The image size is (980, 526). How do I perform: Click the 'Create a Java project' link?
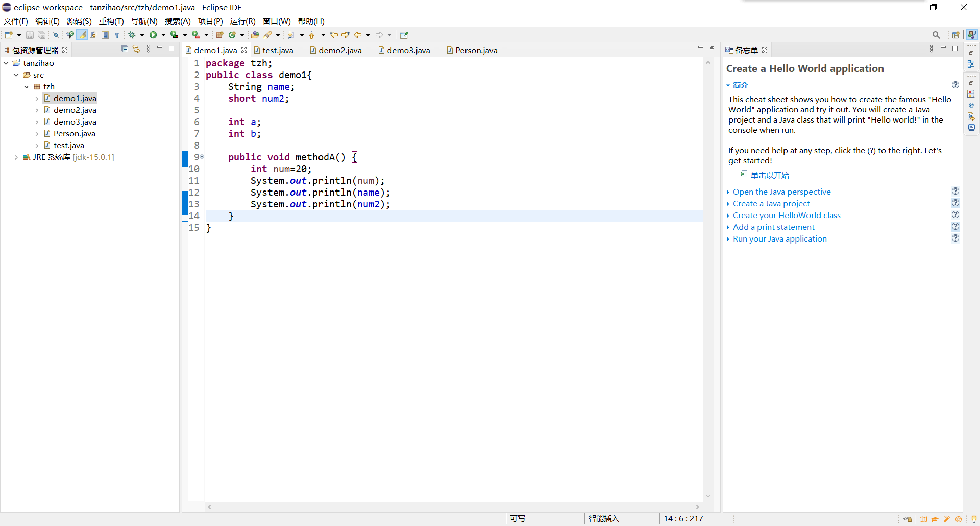(x=771, y=204)
